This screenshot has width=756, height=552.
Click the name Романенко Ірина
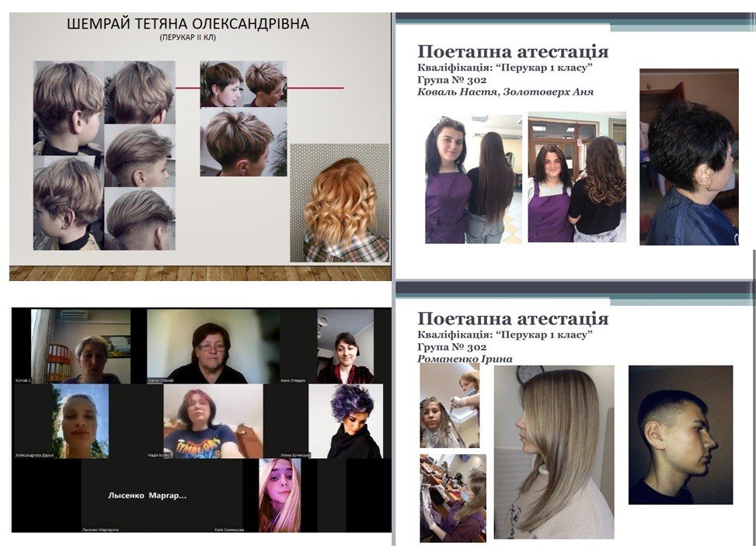point(465,359)
